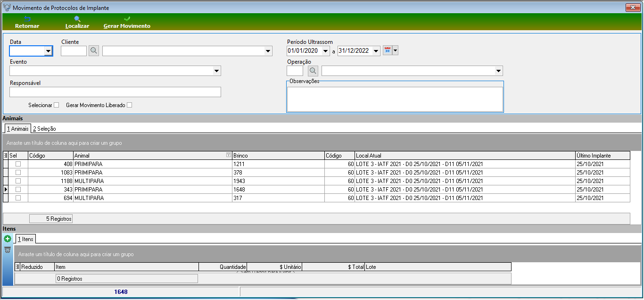Switch to the 2 Seleção tab
Screen dimensions: 644x300
pyautogui.click(x=44, y=128)
